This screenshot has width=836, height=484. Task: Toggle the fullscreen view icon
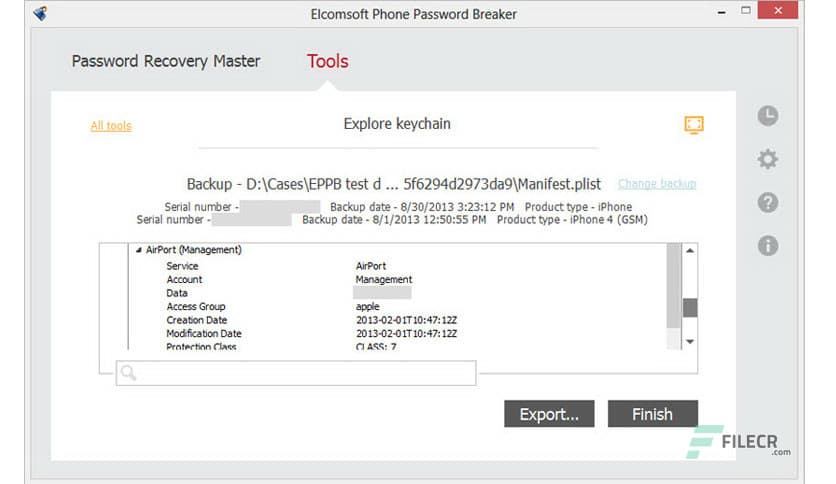click(x=694, y=125)
